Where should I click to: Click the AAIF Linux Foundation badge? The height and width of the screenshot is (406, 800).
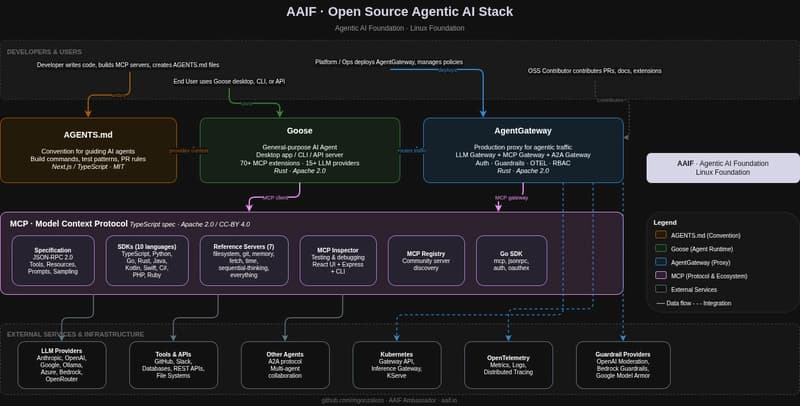(723, 168)
